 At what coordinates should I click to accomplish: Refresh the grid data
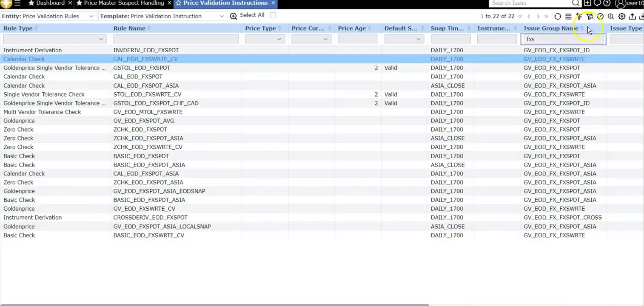(x=558, y=17)
